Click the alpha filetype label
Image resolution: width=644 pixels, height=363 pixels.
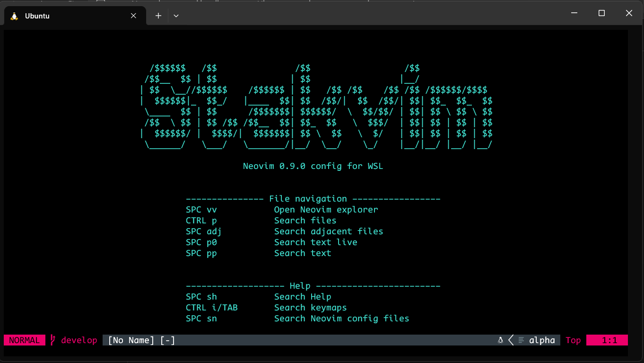tap(542, 340)
